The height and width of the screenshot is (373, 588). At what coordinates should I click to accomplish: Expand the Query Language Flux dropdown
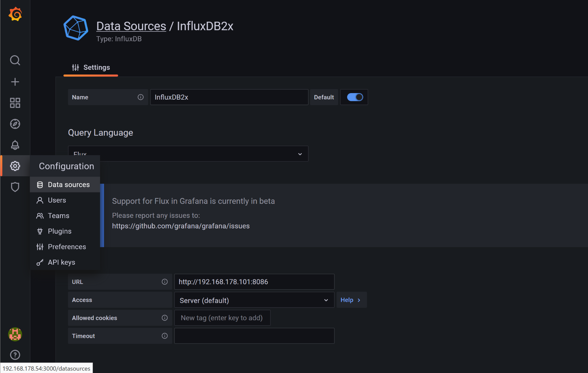188,154
